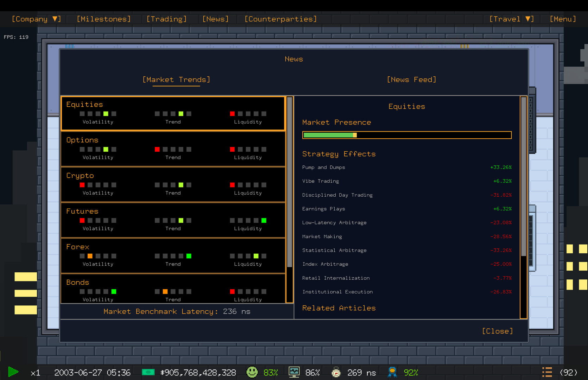The width and height of the screenshot is (588, 380).
Task: Click the cash icon showing company balance
Action: [148, 372]
